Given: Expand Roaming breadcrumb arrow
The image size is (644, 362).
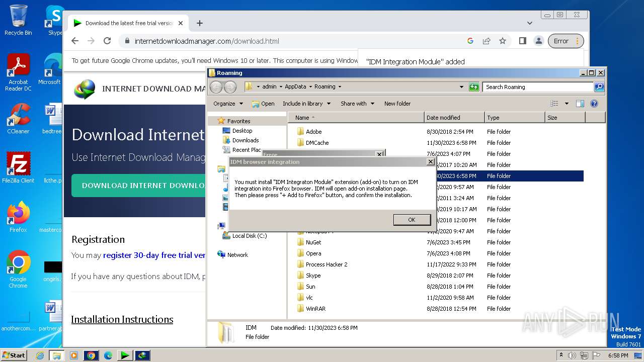Looking at the screenshot, I should point(340,86).
